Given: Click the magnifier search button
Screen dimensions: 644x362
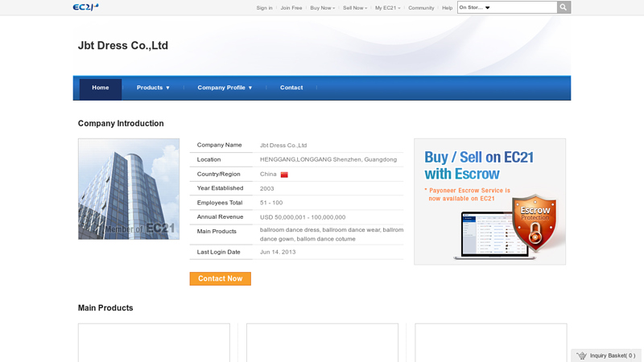Looking at the screenshot, I should (563, 7).
